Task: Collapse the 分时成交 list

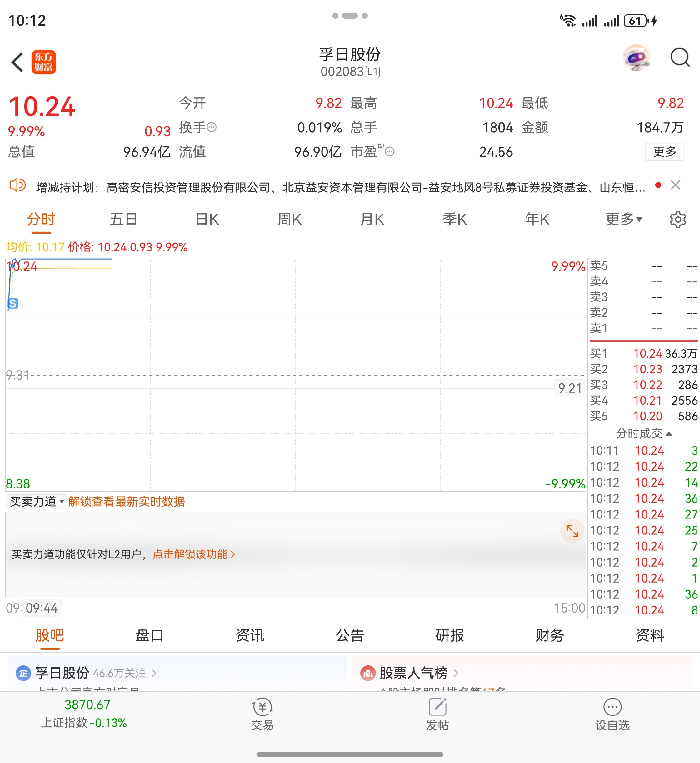Action: click(644, 433)
